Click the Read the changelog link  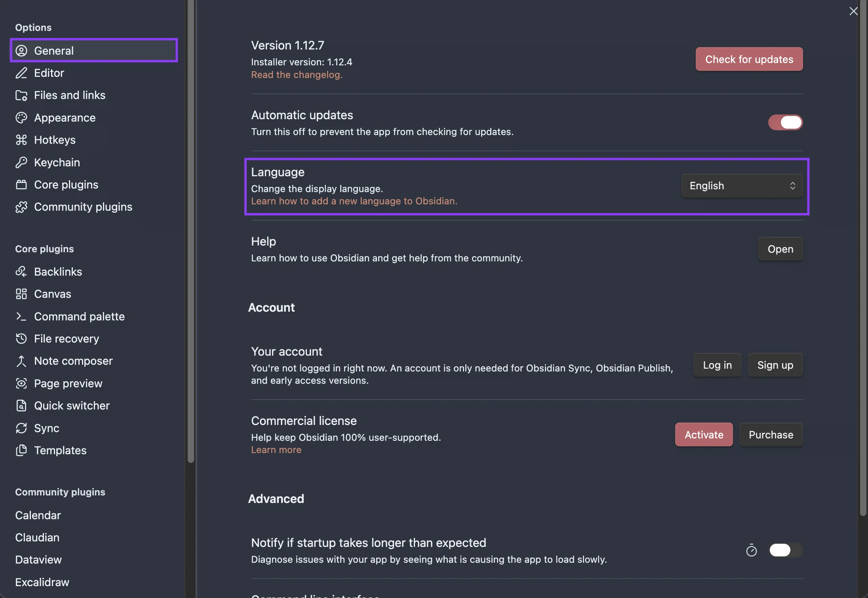click(297, 75)
